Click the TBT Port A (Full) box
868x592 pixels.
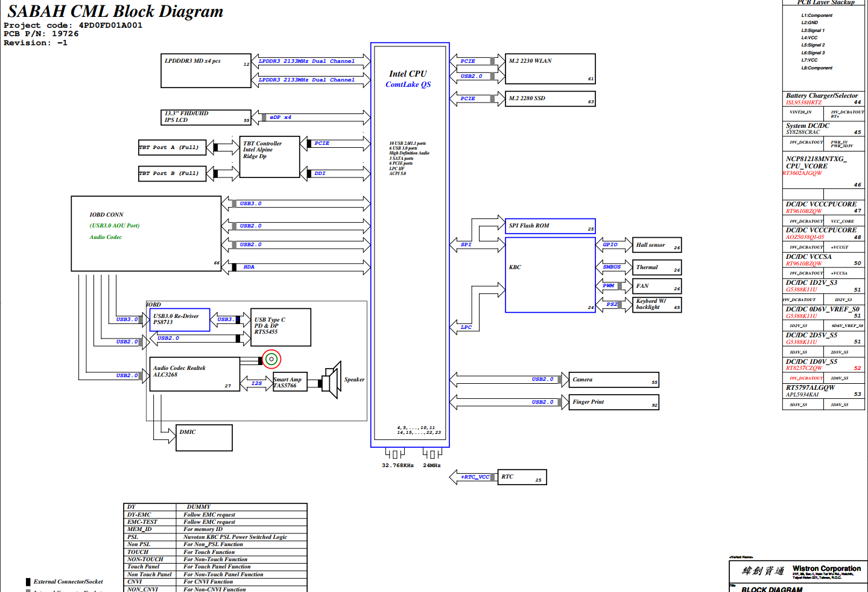coord(173,147)
